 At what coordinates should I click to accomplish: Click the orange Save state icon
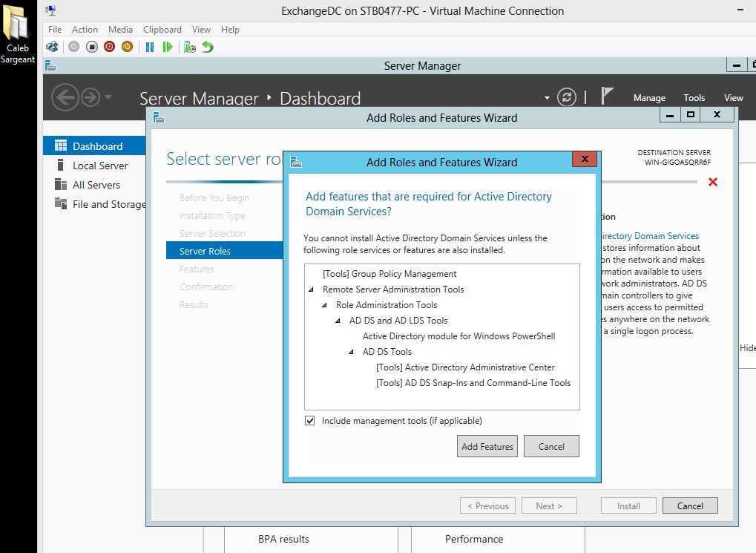[x=128, y=47]
